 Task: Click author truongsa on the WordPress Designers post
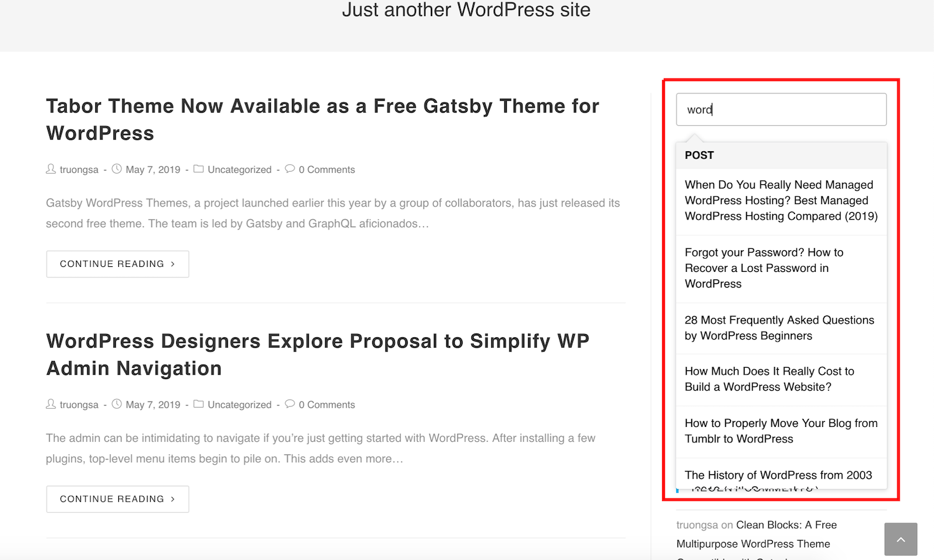click(79, 404)
